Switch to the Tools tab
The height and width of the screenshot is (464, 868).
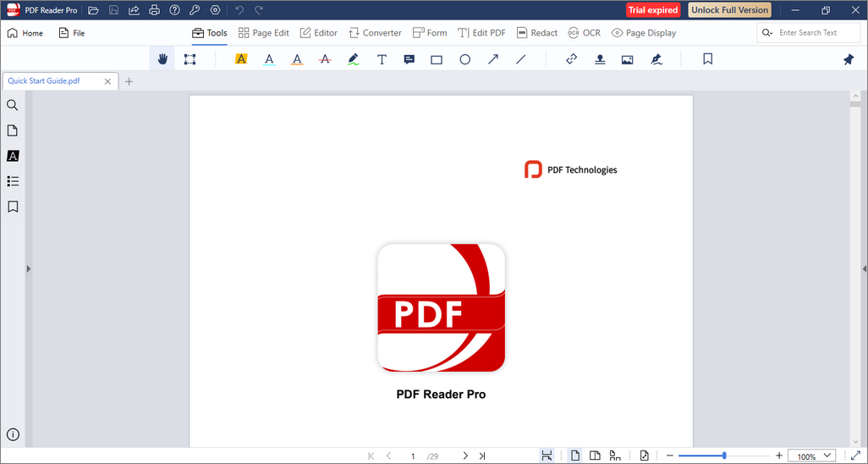[209, 33]
